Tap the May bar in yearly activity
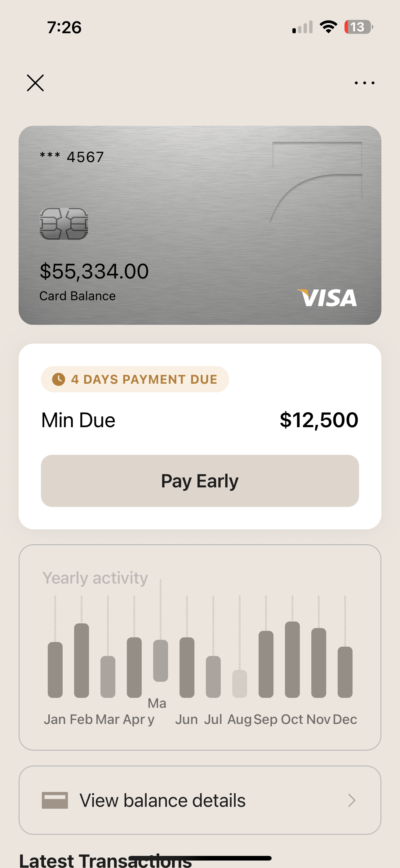This screenshot has width=400, height=868. pos(161,660)
